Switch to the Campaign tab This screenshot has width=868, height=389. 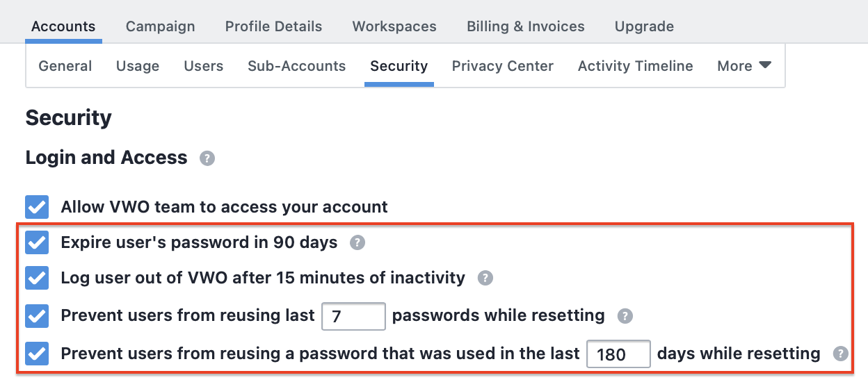[161, 26]
